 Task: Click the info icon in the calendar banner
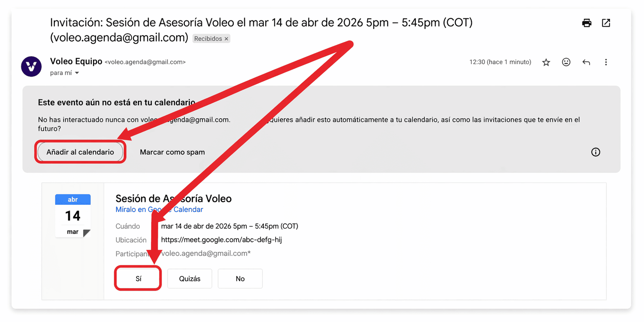point(595,152)
